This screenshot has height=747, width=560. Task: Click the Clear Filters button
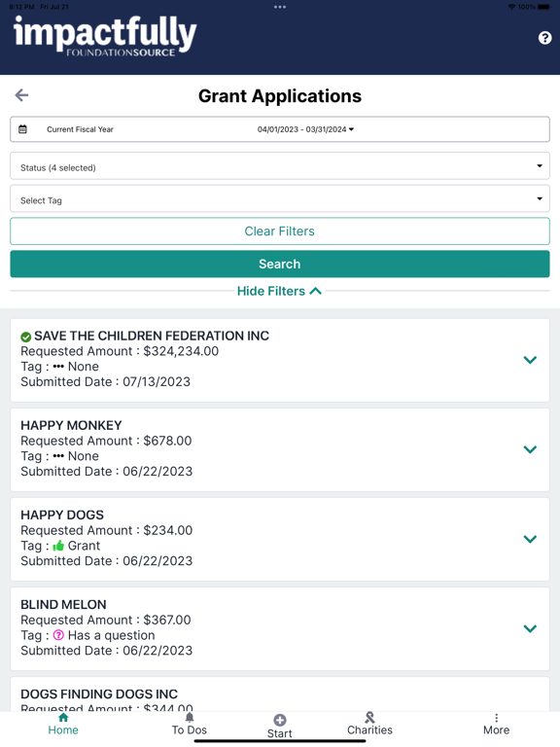(280, 231)
